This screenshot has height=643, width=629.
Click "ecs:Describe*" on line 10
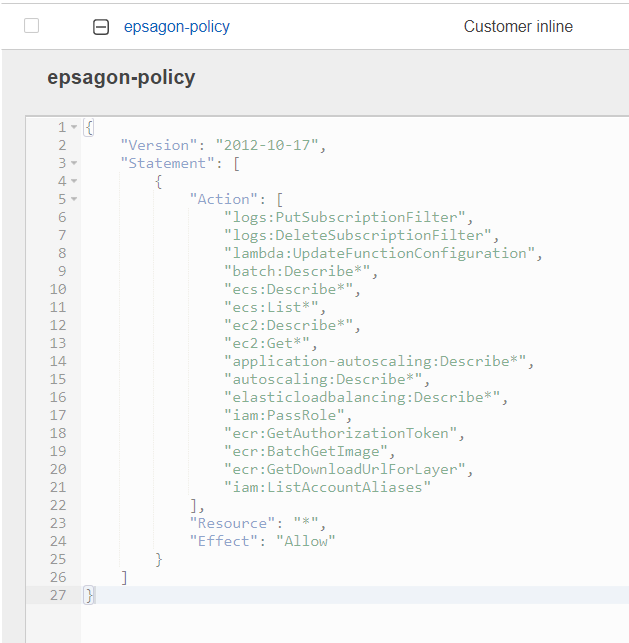tap(288, 290)
